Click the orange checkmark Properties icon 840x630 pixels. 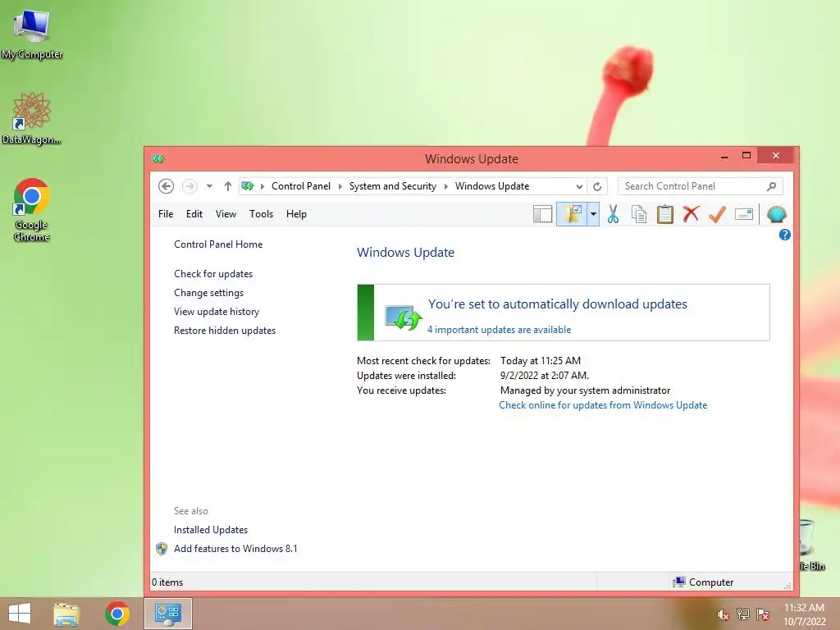pyautogui.click(x=717, y=214)
